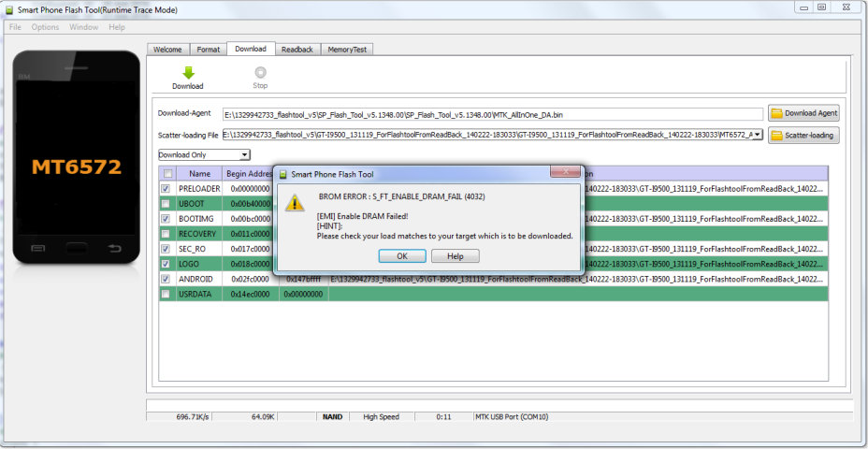Screen dimensions: 868x449
Task: Switch to the Readback tab
Action: [x=297, y=50]
